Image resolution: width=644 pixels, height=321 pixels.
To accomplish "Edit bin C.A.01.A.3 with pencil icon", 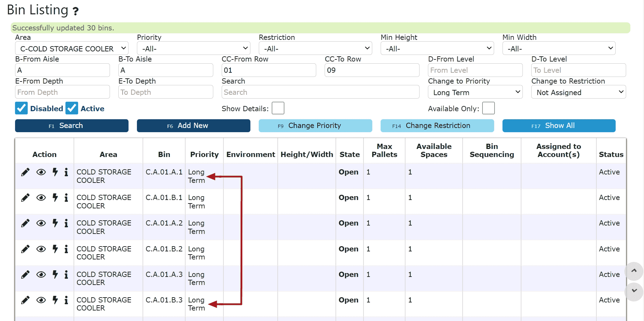I will 25,274.
